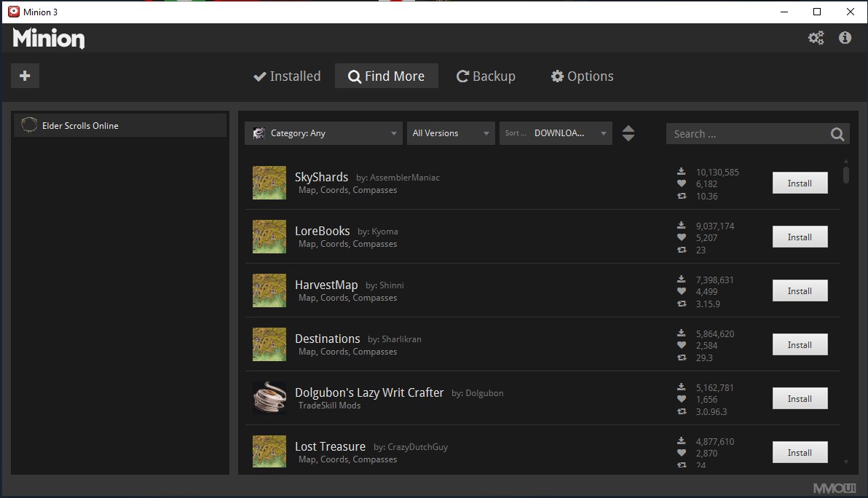Click the window title Minion 3
868x498 pixels.
tap(40, 12)
